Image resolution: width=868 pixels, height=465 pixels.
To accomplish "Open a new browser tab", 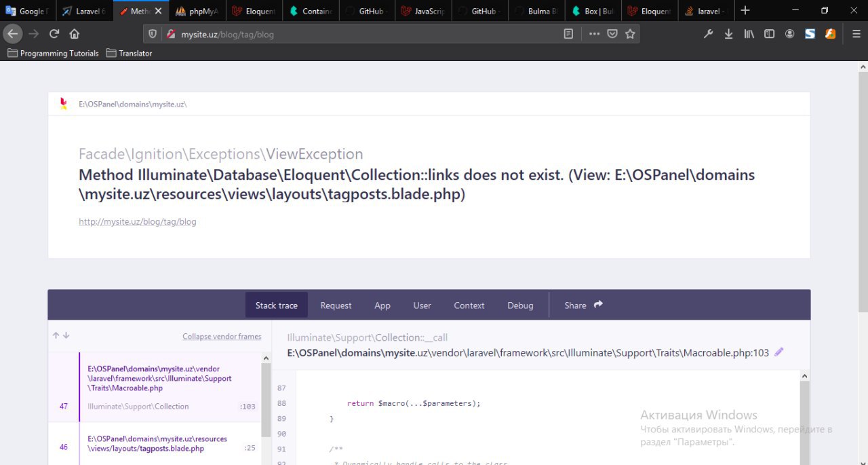I will 745,10.
